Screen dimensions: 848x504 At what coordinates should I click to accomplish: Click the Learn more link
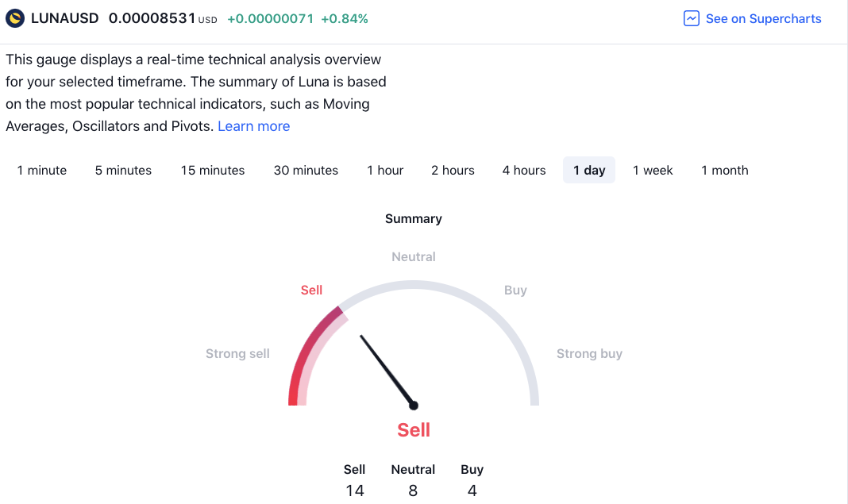[x=253, y=126]
